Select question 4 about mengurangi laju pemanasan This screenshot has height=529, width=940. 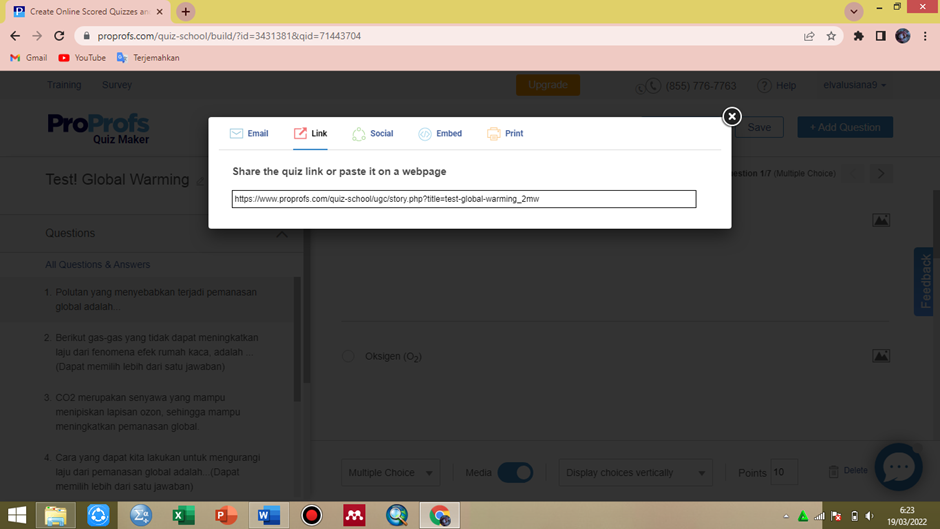pos(151,472)
